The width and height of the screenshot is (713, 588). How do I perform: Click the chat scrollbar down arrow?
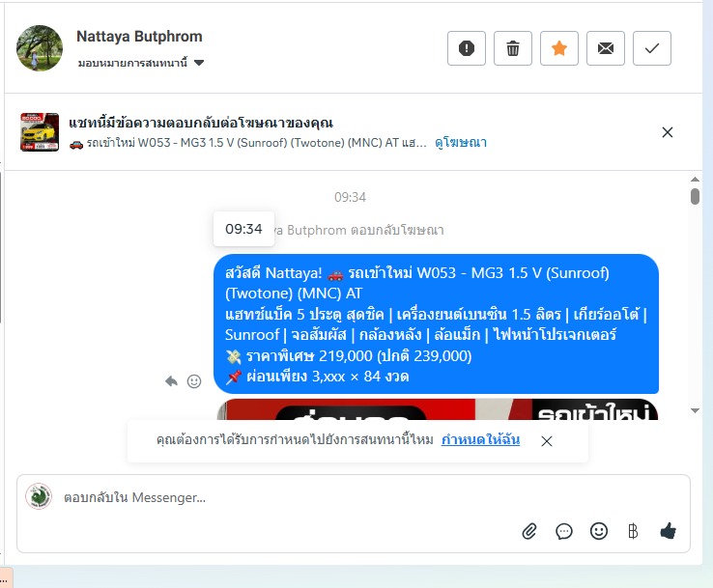[695, 410]
